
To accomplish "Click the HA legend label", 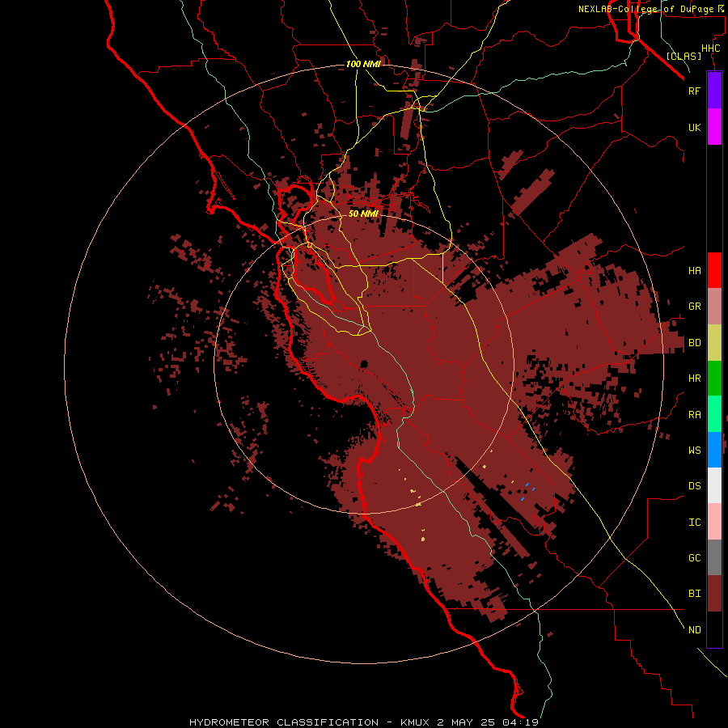I will (694, 270).
